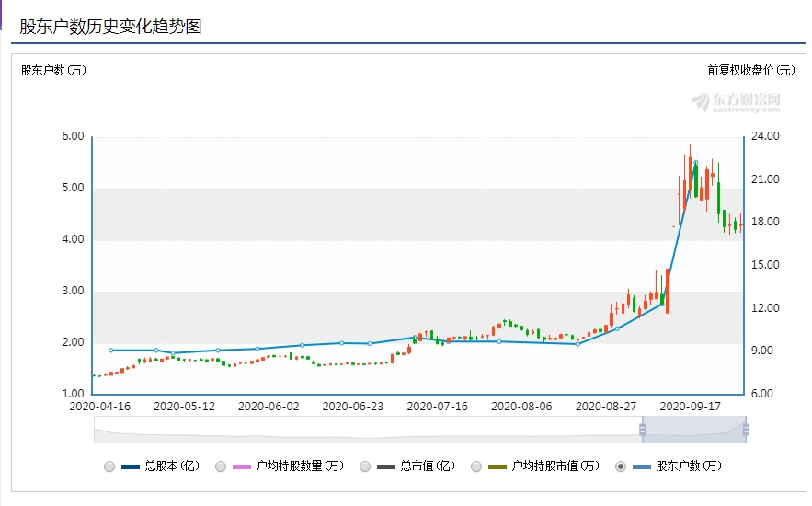
Task: Choose the 户均持股市值(万) radio option
Action: (x=476, y=466)
